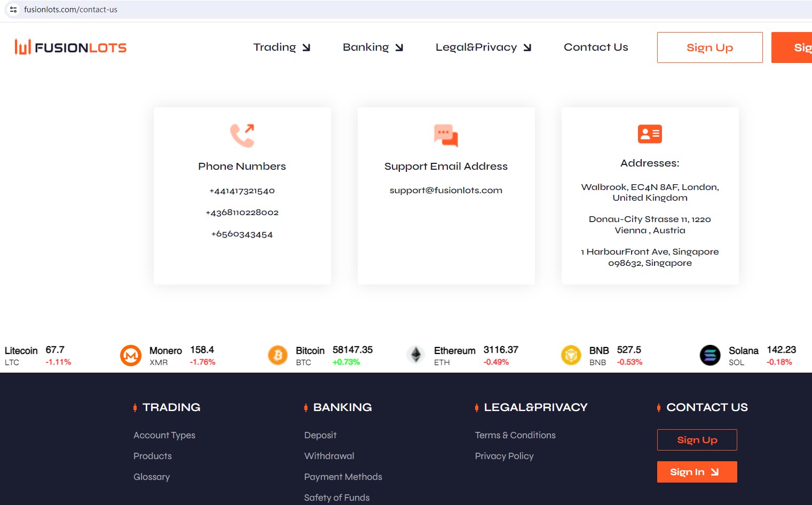Click the phone number +4368110228002
Viewport: 812px width, 505px height.
click(242, 212)
